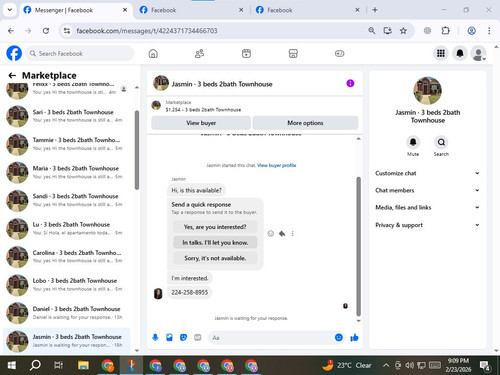Open Sandi 3 beds 2bath Townhouse chat
This screenshot has height=375, width=500.
[x=67, y=200]
